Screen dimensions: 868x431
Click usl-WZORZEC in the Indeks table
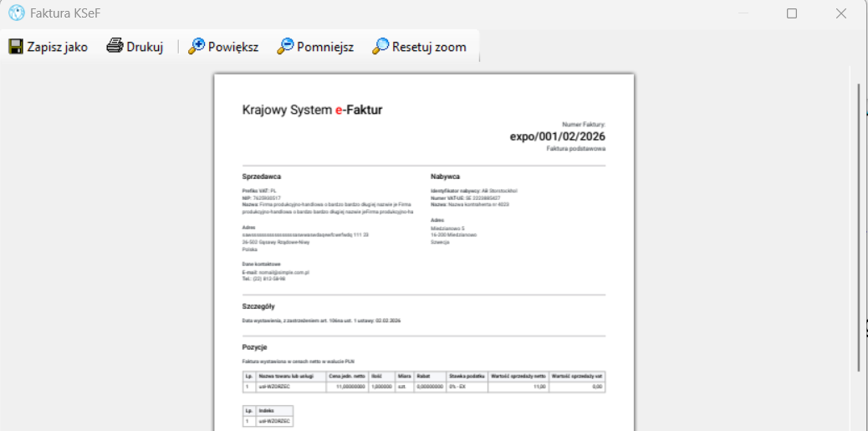274,421
